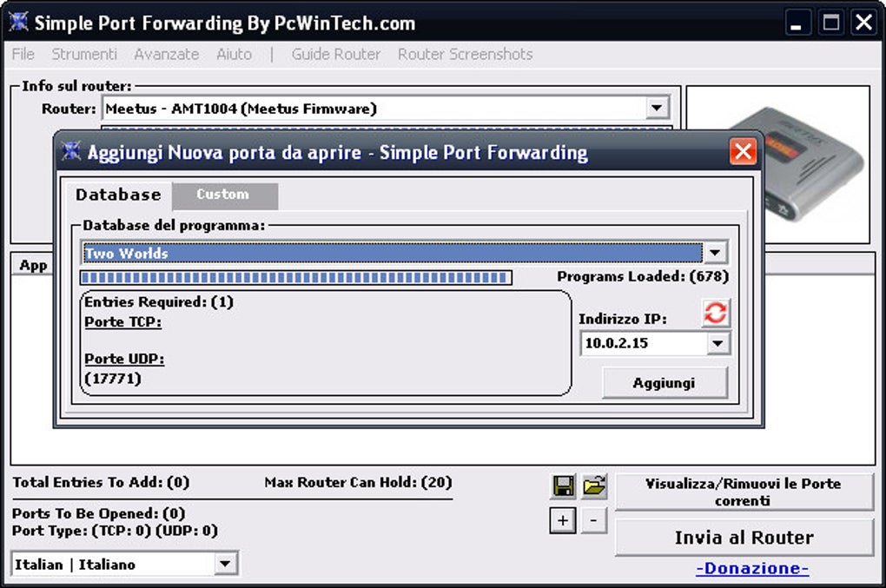This screenshot has height=588, width=886.
Task: Click the green floppy disk save icon
Action: click(563, 486)
